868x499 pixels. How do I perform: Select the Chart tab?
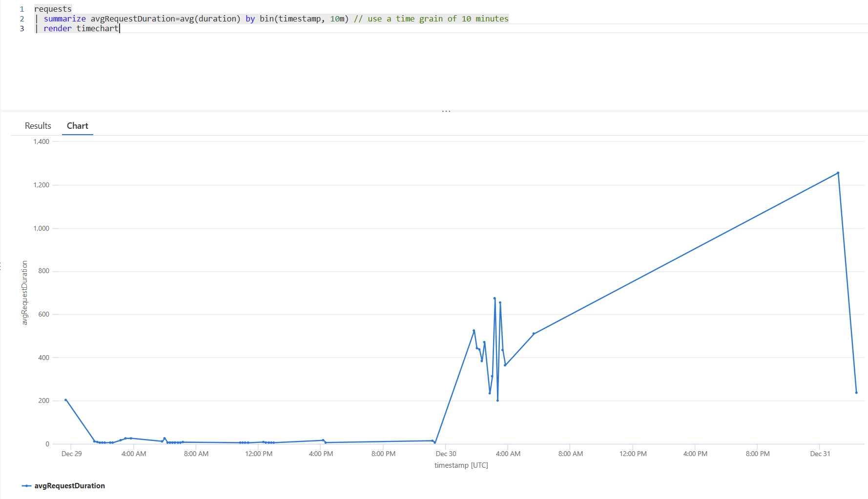coord(78,126)
